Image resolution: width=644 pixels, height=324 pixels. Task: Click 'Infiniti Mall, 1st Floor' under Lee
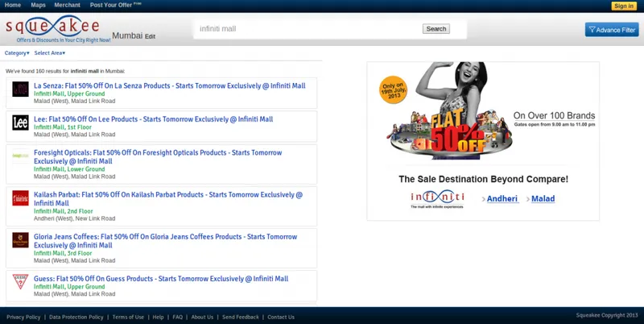pyautogui.click(x=63, y=127)
